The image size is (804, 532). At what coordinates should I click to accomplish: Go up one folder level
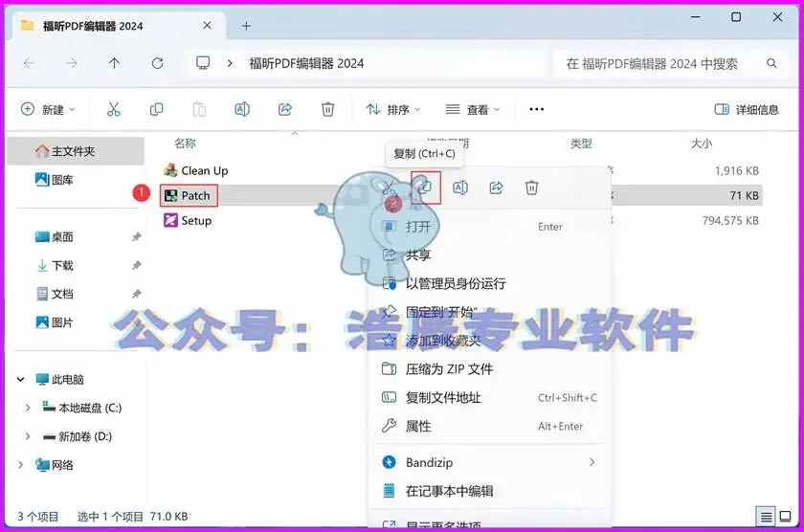click(114, 63)
